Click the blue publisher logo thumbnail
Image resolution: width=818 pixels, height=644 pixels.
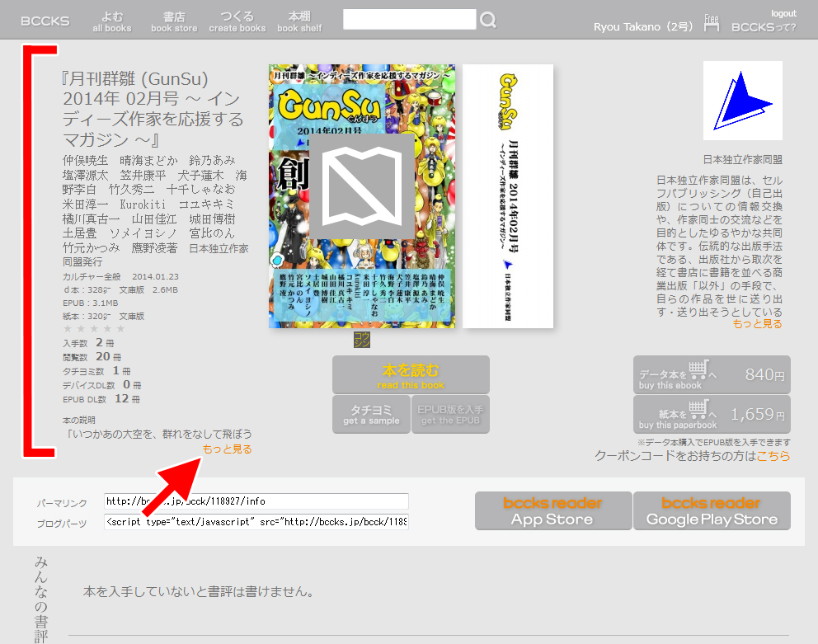coord(742,101)
